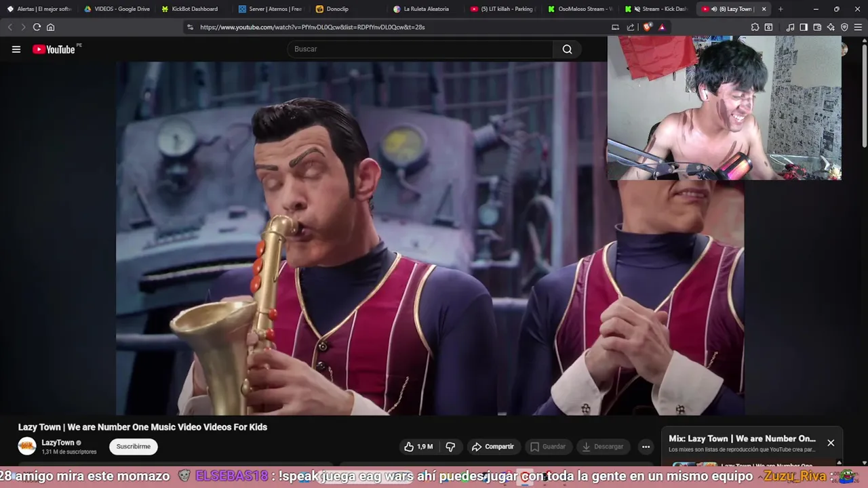
Task: Switch to VIDEOS - Google Drive tab
Action: [116, 9]
